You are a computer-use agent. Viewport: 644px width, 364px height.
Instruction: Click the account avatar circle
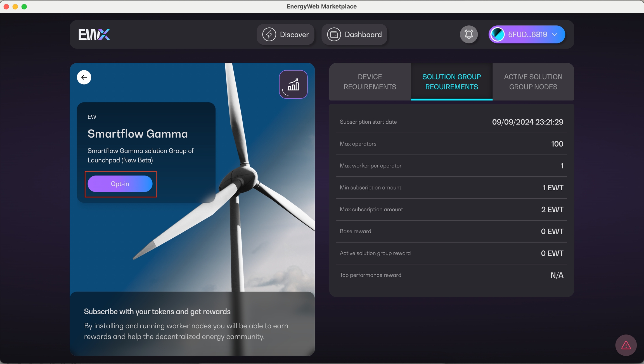(x=498, y=34)
